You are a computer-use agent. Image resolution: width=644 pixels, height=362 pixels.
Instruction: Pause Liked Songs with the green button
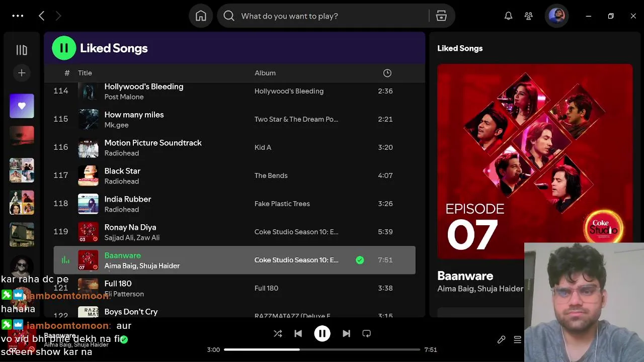click(x=64, y=48)
